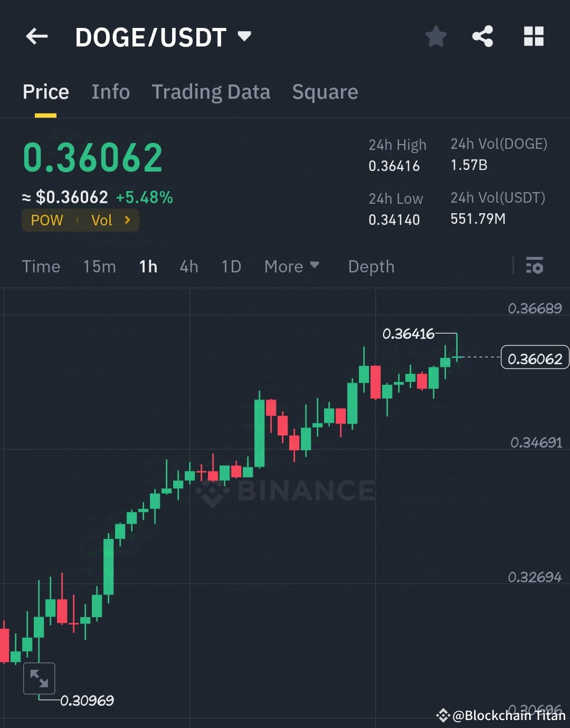Switch chart to 4h interval
570x728 pixels.
(x=188, y=267)
